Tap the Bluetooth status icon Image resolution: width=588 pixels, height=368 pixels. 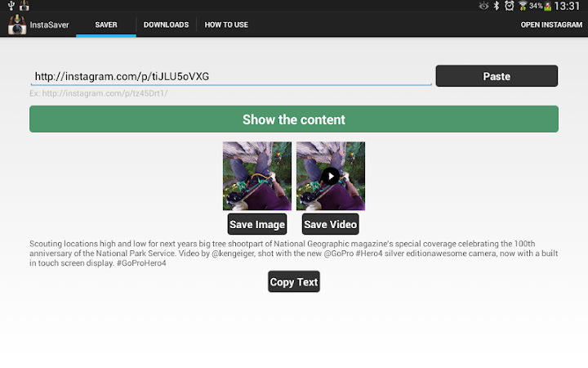point(497,6)
